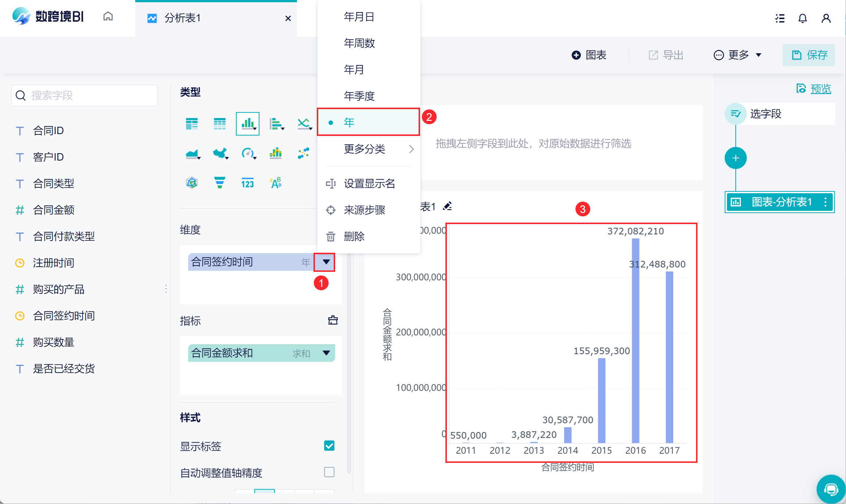
Task: Select the vertical bar chart type
Action: [248, 124]
